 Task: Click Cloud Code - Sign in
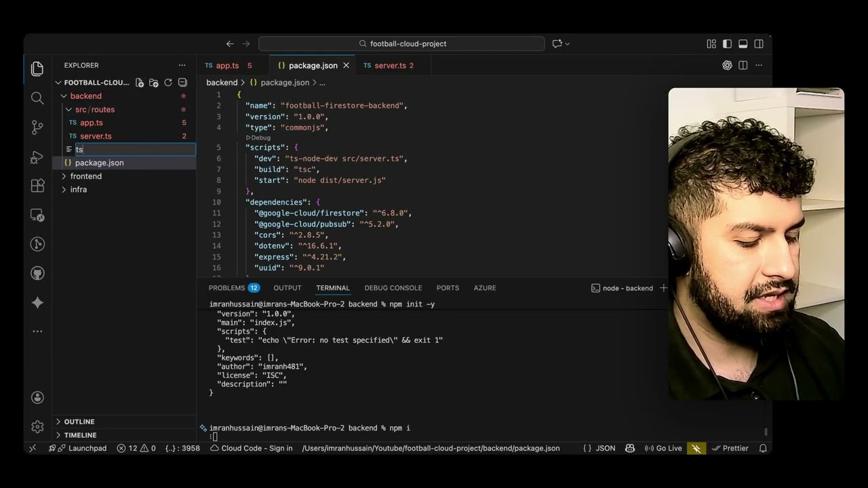coord(252,448)
